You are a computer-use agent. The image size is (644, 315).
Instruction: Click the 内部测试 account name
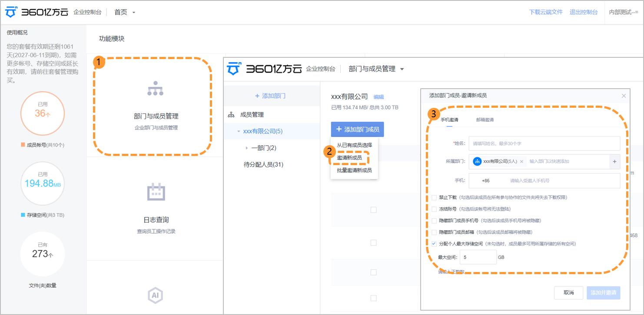point(623,12)
